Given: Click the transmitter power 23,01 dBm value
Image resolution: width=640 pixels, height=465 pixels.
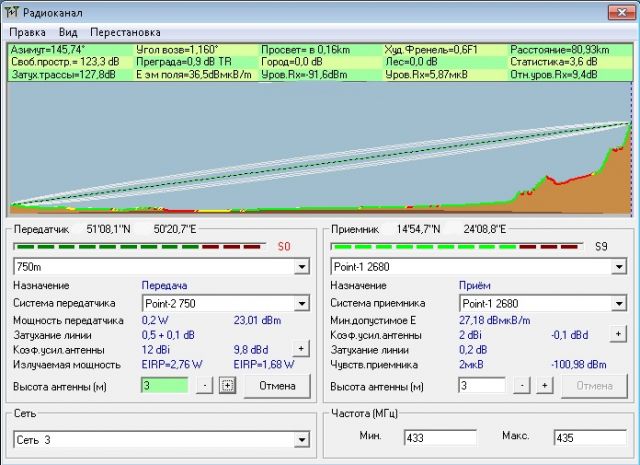Looking at the screenshot, I should tap(258, 320).
